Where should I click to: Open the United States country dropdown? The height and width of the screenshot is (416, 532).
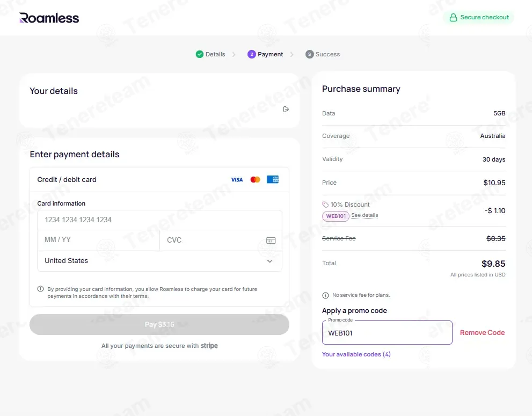[x=159, y=261]
